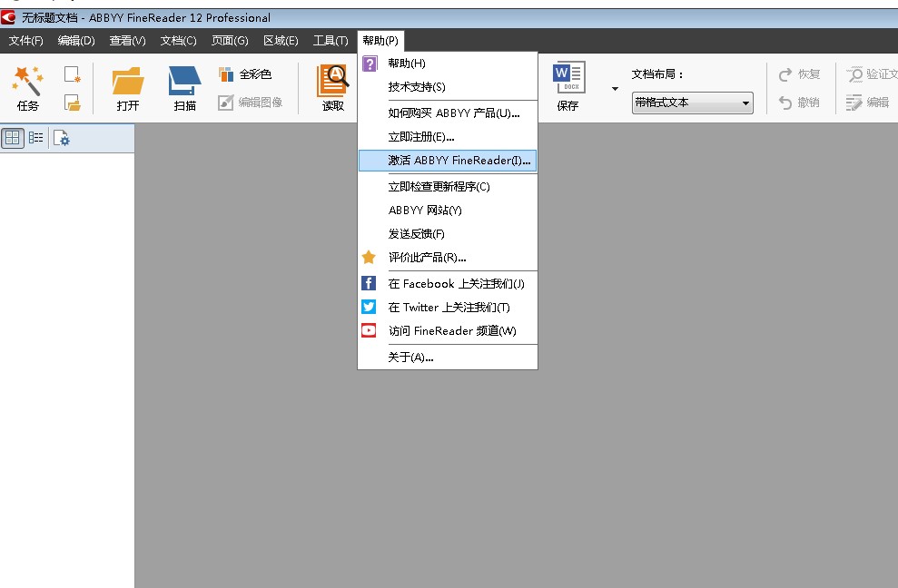Screen dimensions: 898x588
Task: Select 技术支持(S) menu entry
Action: click(x=448, y=87)
